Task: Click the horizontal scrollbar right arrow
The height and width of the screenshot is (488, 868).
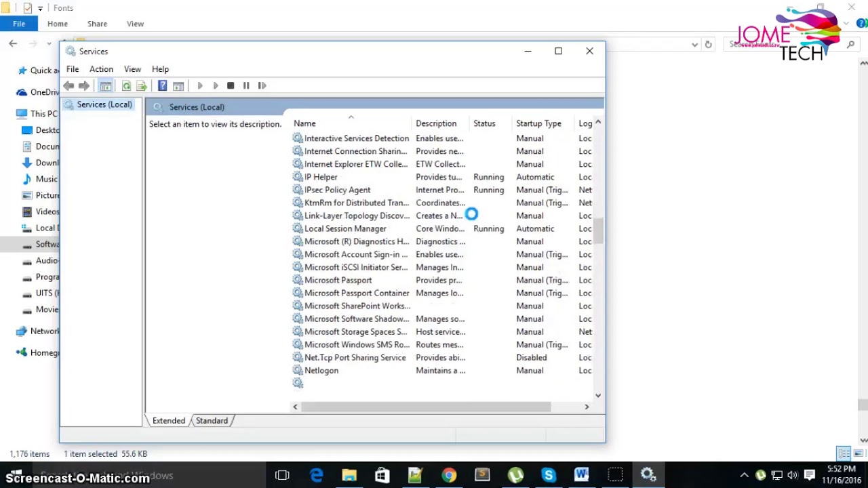Action: coord(587,407)
